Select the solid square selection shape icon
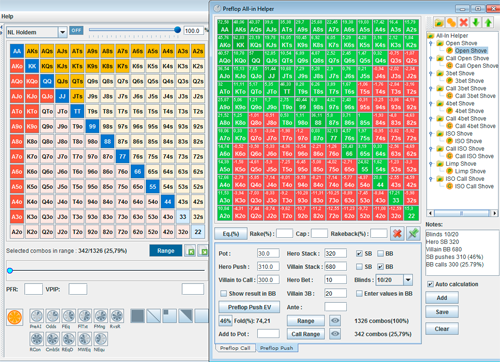 tap(137, 316)
